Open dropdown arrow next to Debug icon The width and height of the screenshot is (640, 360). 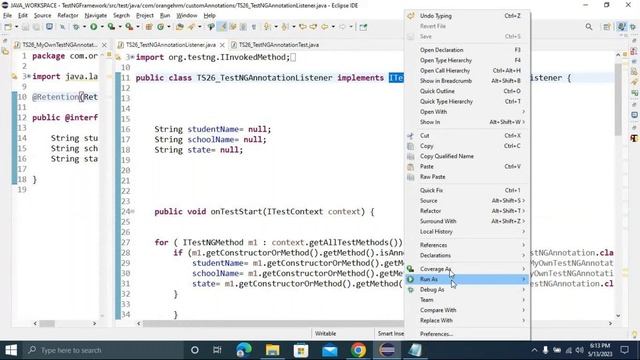(x=84, y=27)
